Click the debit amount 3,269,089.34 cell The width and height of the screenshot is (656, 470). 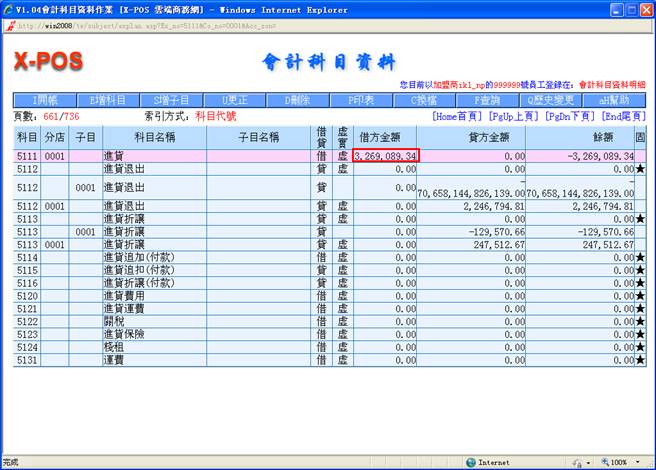[x=385, y=156]
